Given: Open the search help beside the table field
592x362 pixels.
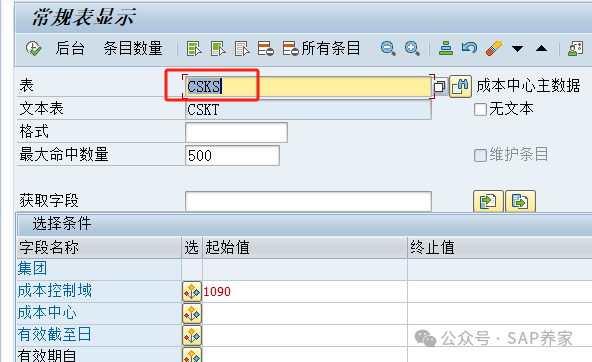Looking at the screenshot, I should (x=439, y=87).
